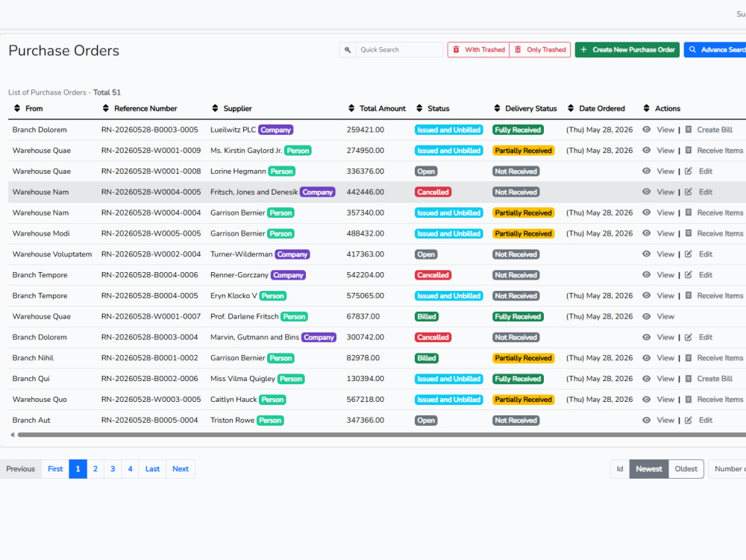Click the horizontal table scrollbar

(x=380, y=435)
